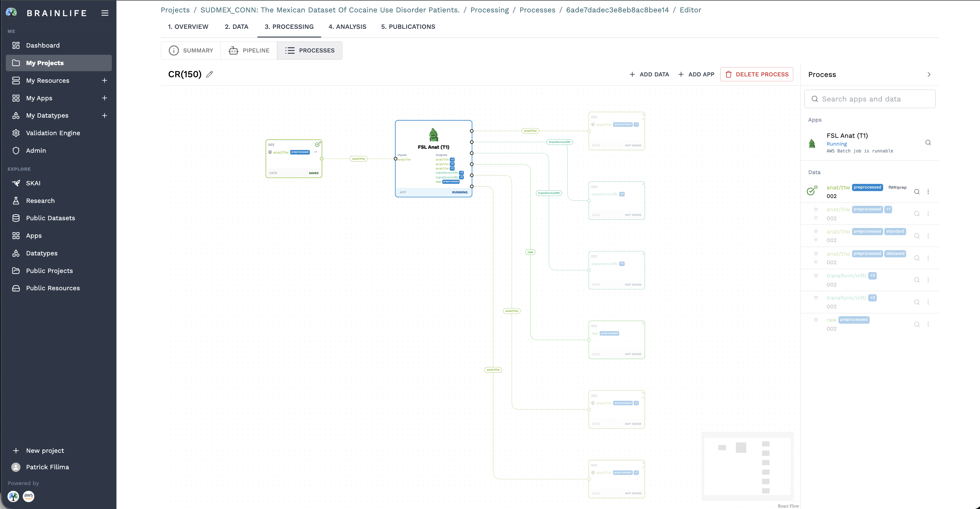The image size is (980, 509).
Task: Select the FSL Anat (T1) app node
Action: click(x=433, y=159)
